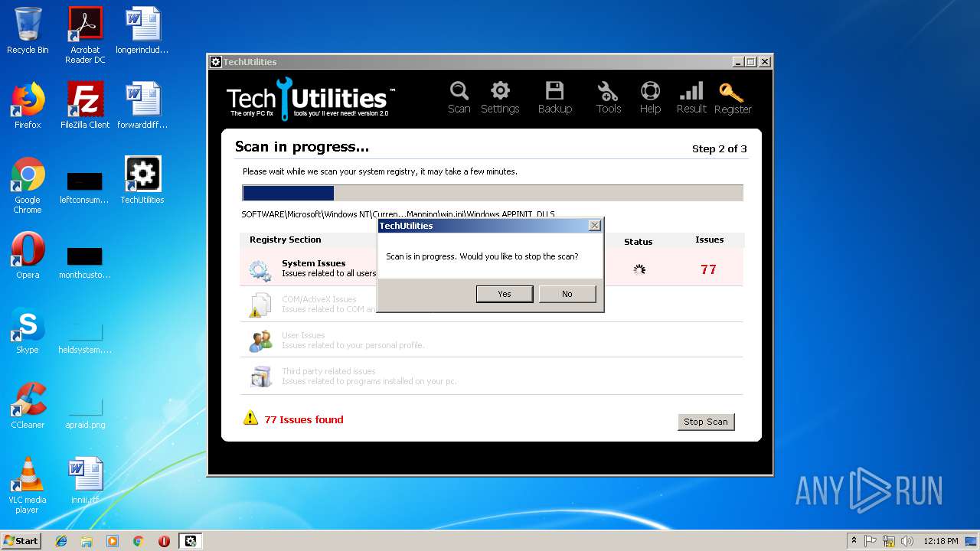980x551 pixels.
Task: Open the Backup floppy-disk tool
Action: coord(554,97)
